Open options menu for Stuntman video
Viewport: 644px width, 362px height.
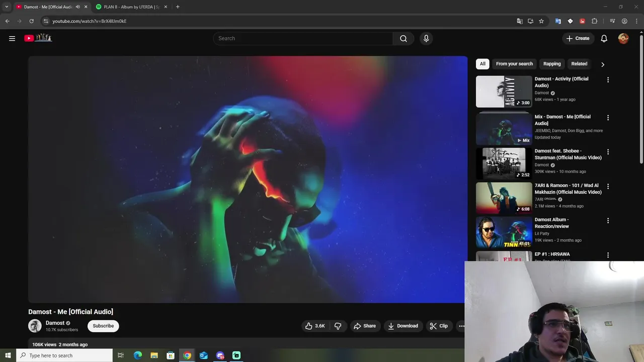[x=608, y=152]
